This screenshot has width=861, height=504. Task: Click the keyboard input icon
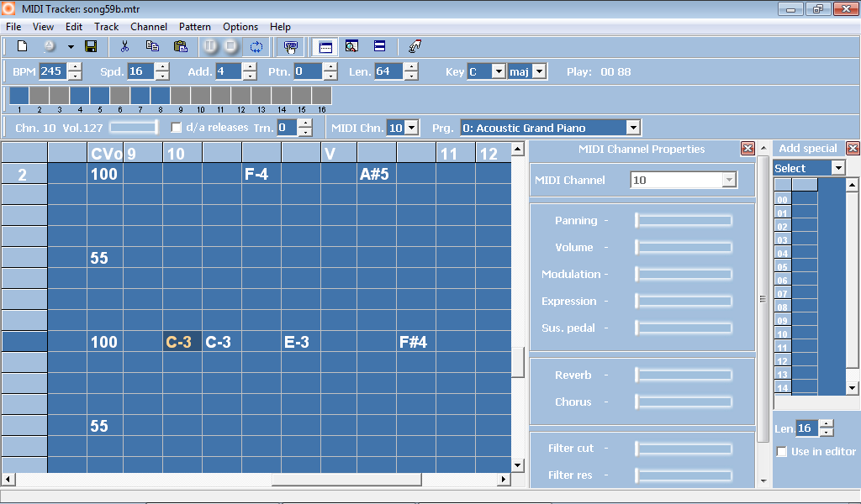tap(291, 47)
